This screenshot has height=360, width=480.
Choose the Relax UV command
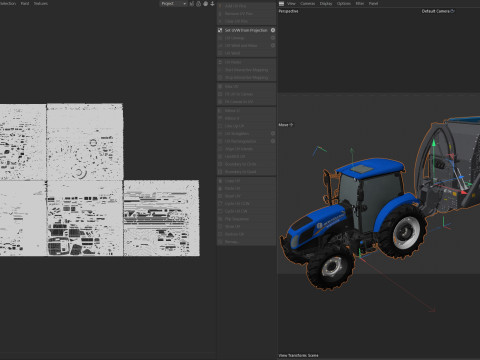point(246,86)
